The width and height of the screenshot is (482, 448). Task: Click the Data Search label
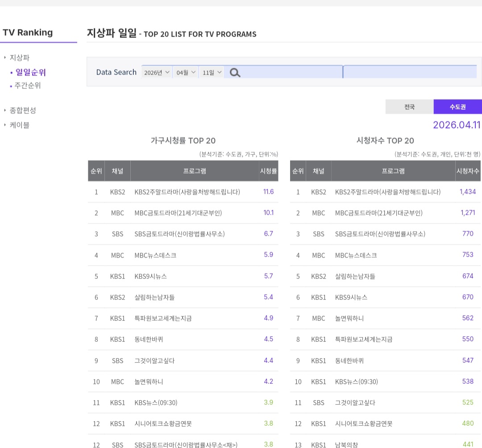(116, 72)
